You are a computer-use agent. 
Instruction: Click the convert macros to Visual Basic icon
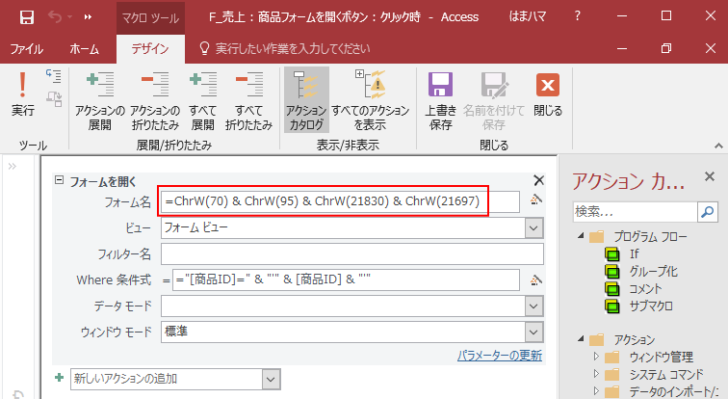pyautogui.click(x=54, y=98)
